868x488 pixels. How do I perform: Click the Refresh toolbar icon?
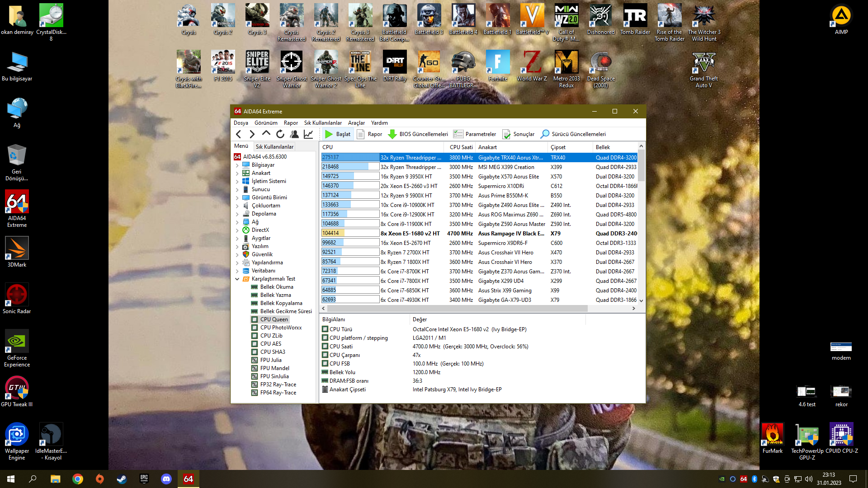[x=280, y=134]
